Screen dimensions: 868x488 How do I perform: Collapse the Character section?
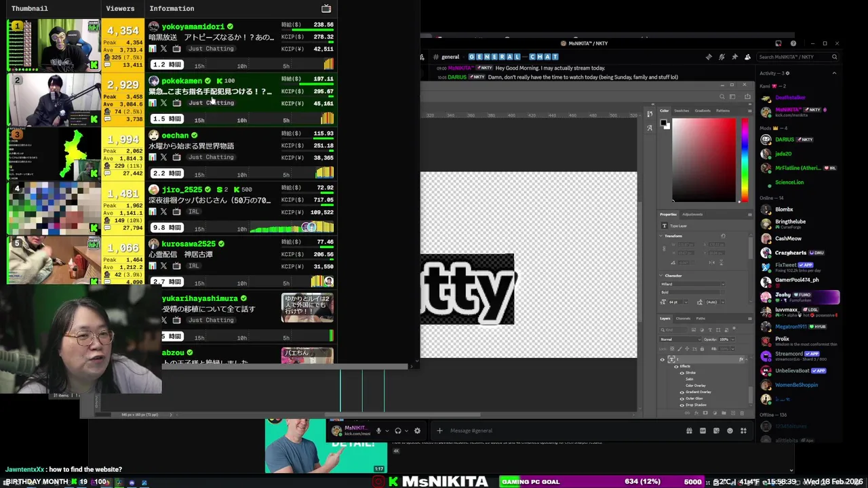[x=661, y=276]
